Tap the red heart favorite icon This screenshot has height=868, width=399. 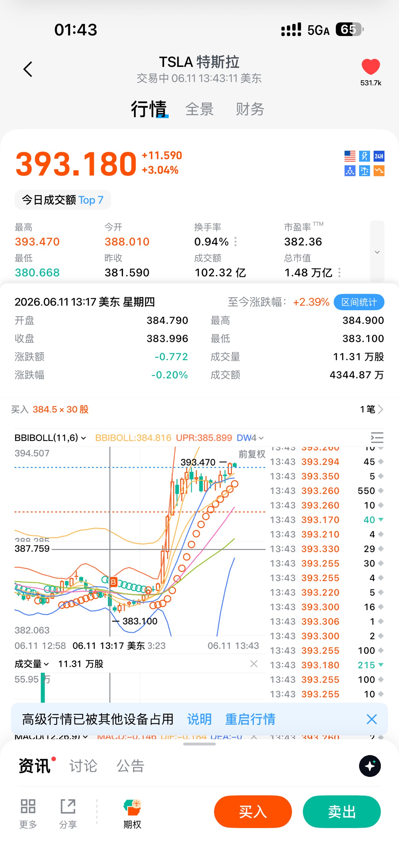(x=370, y=66)
